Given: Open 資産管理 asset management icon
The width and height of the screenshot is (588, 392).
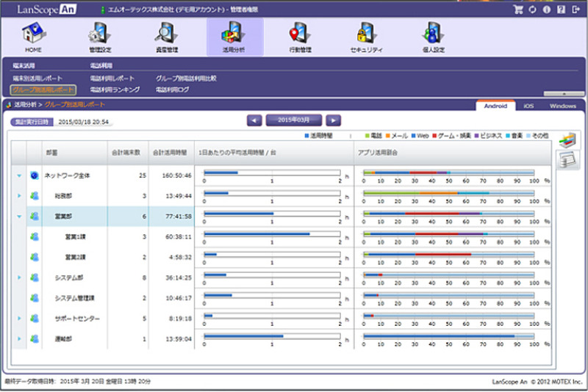Looking at the screenshot, I should pyautogui.click(x=167, y=35).
